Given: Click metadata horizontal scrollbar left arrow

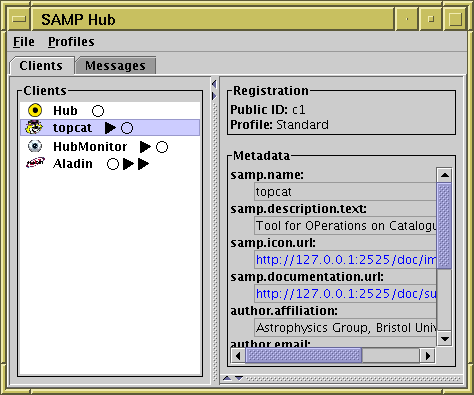Looking at the screenshot, I should [238, 356].
